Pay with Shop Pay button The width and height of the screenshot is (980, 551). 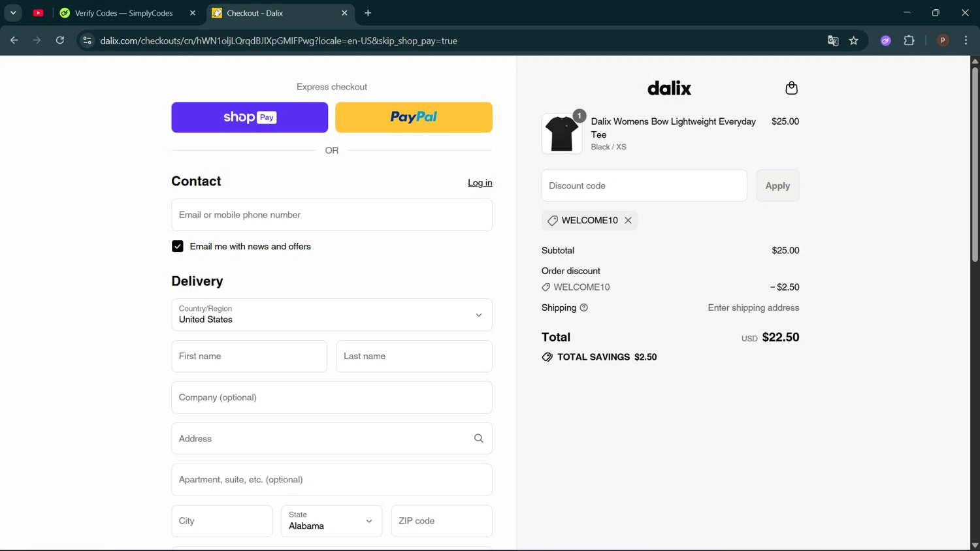[250, 118]
